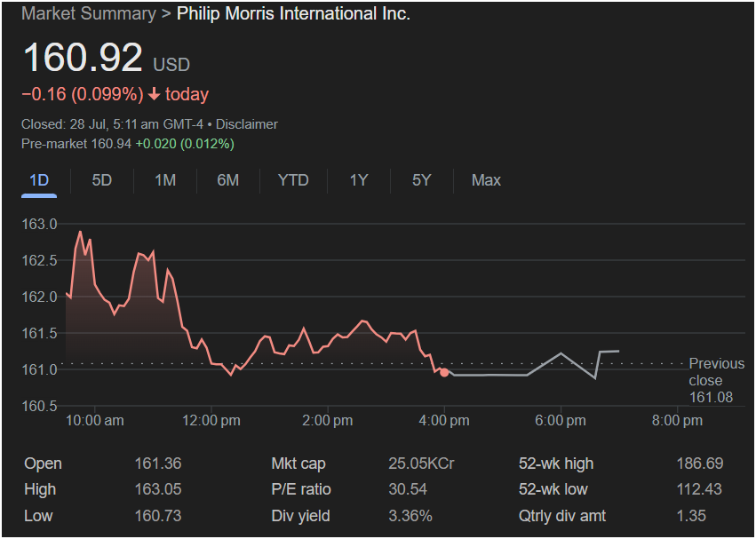Viewport: 756px width, 539px height.
Task: Open the Market Summary breadcrumb link
Action: tap(89, 13)
